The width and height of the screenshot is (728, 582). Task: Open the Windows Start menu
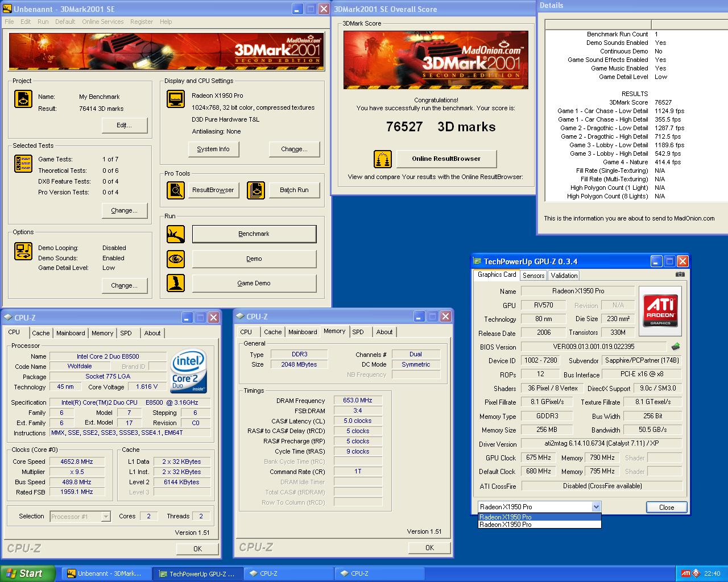28,573
